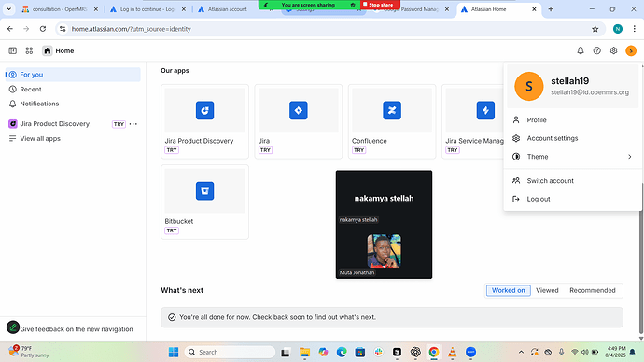Image resolution: width=644 pixels, height=362 pixels.
Task: Switch to the Worked on tab
Action: tap(509, 290)
